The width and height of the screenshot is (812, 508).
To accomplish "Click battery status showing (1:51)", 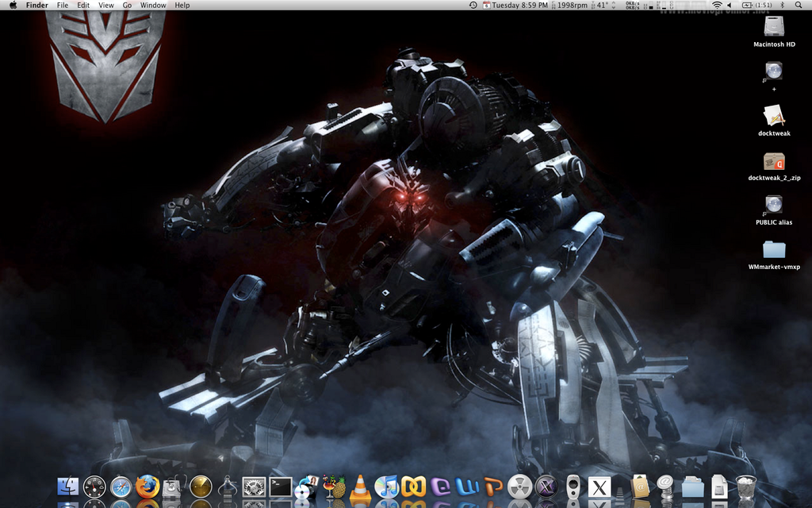I will (x=757, y=6).
